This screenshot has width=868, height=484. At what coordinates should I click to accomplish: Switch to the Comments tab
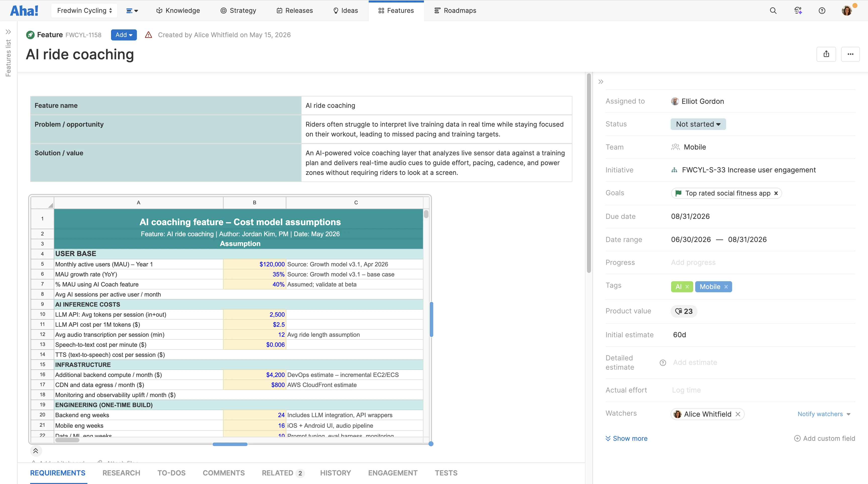pyautogui.click(x=224, y=473)
